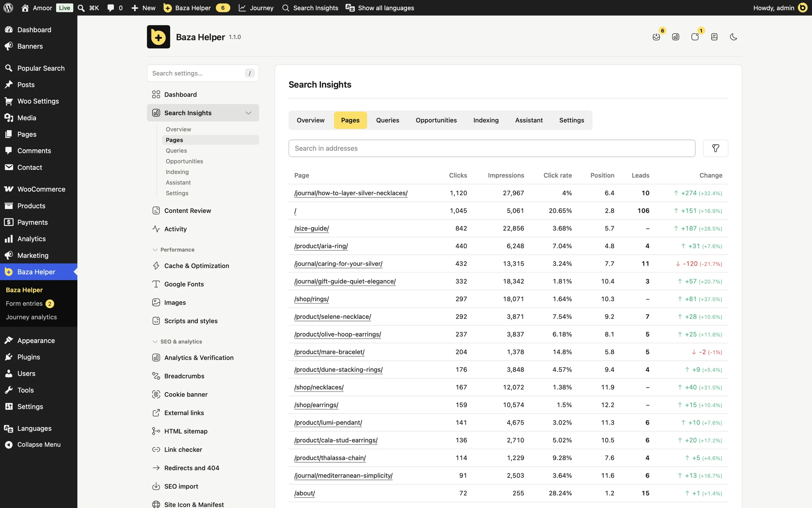This screenshot has width=812, height=508.
Task: Open the /size-guide/ page link
Action: [312, 228]
